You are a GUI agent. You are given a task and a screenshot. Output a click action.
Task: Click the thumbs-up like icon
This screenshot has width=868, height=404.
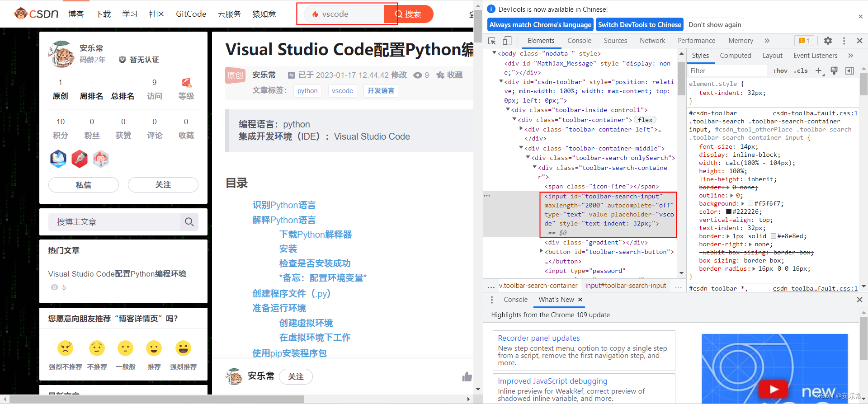tap(467, 376)
